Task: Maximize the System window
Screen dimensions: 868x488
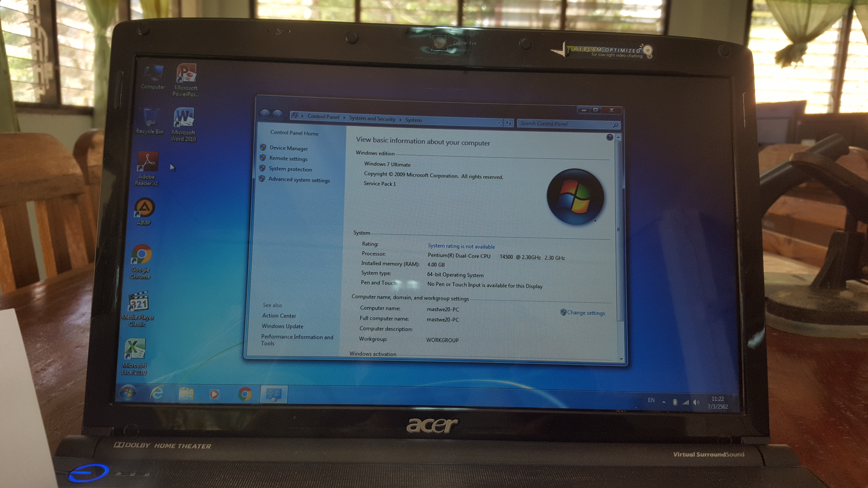Action: [595, 110]
